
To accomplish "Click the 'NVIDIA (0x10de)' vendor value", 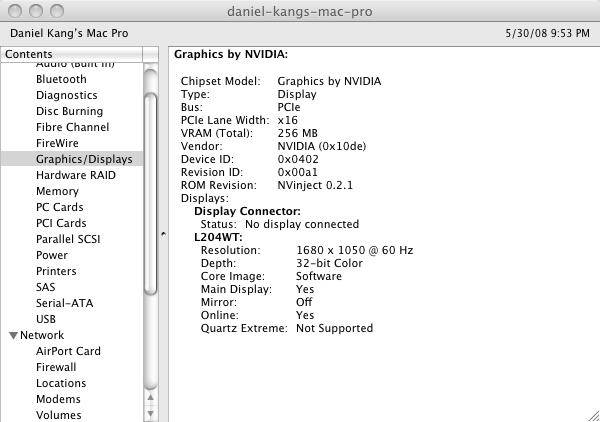I will coord(322,146).
